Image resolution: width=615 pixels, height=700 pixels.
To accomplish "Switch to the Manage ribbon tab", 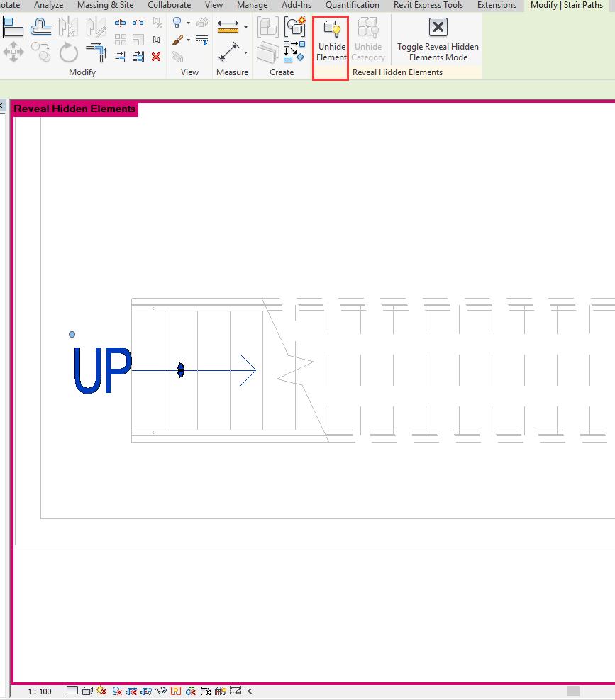I will [252, 6].
